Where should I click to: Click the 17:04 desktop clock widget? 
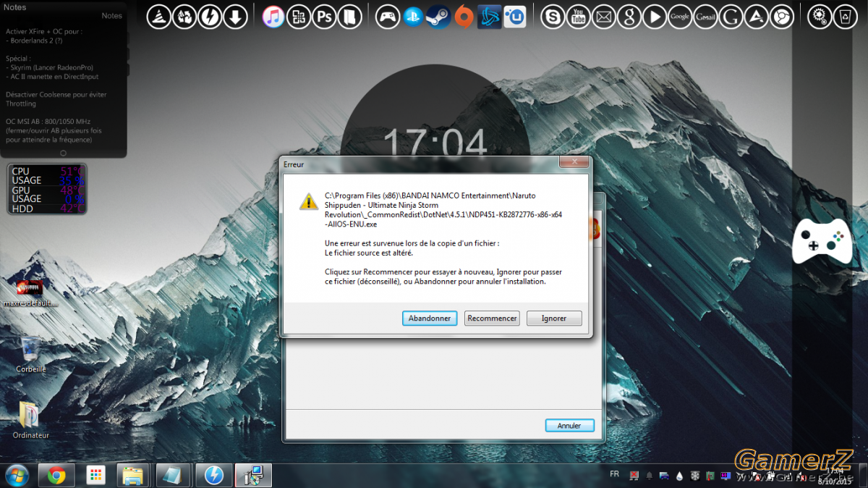[x=435, y=143]
